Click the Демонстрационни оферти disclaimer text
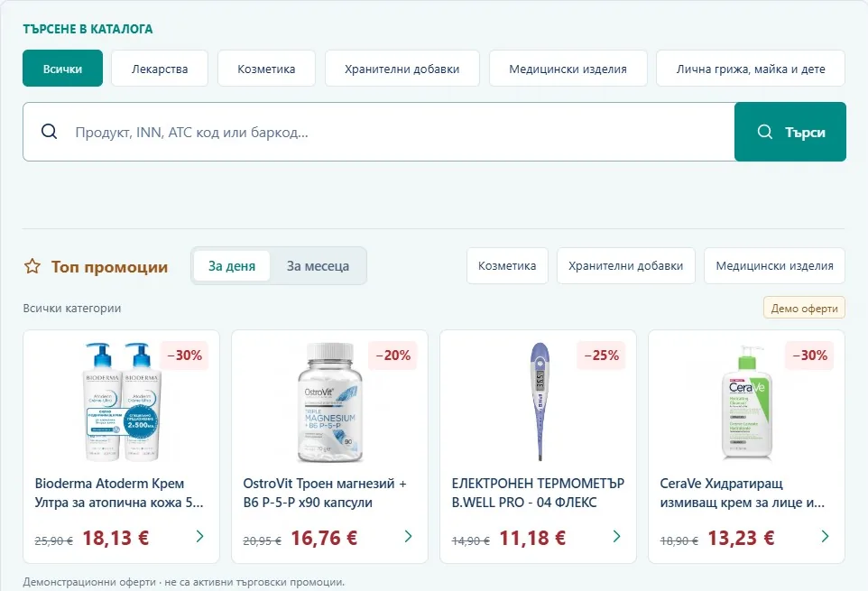The width and height of the screenshot is (868, 591). (x=184, y=582)
